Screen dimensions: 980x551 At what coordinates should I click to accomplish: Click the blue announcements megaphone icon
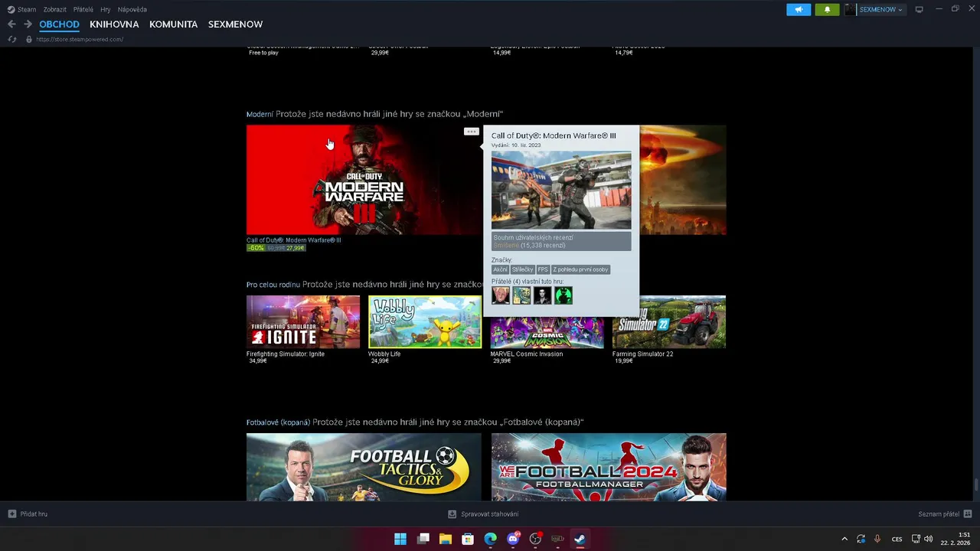tap(799, 10)
